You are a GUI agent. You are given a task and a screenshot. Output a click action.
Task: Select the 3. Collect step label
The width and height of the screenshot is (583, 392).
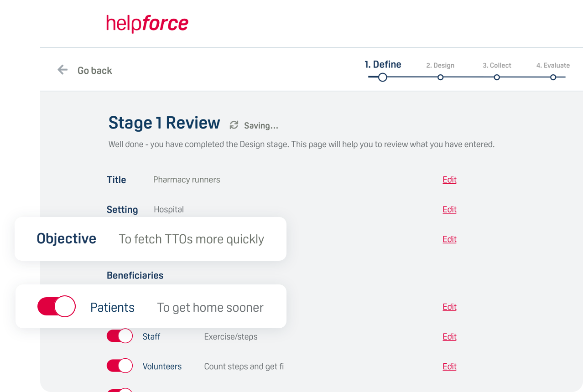click(x=497, y=66)
